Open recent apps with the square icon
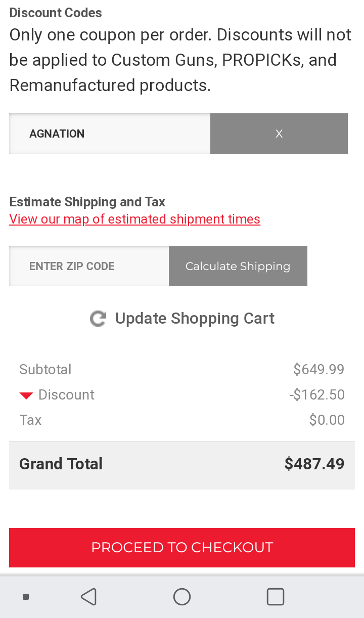This screenshot has height=618, width=364. pyautogui.click(x=276, y=597)
